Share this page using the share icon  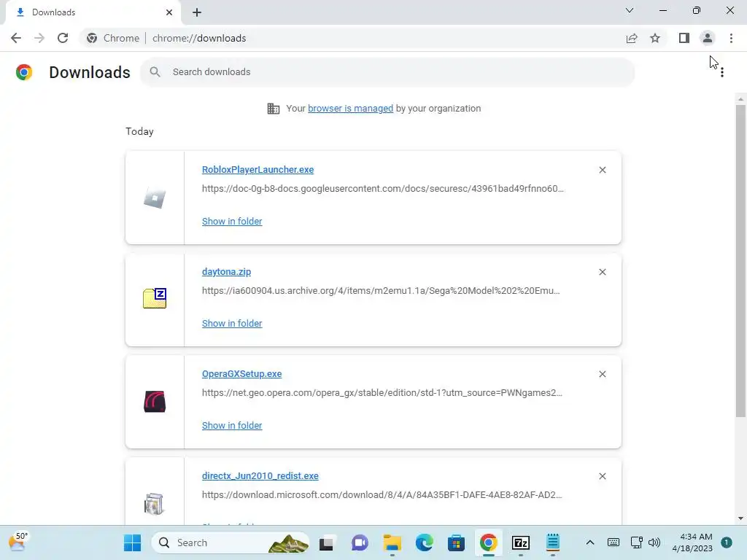click(632, 38)
